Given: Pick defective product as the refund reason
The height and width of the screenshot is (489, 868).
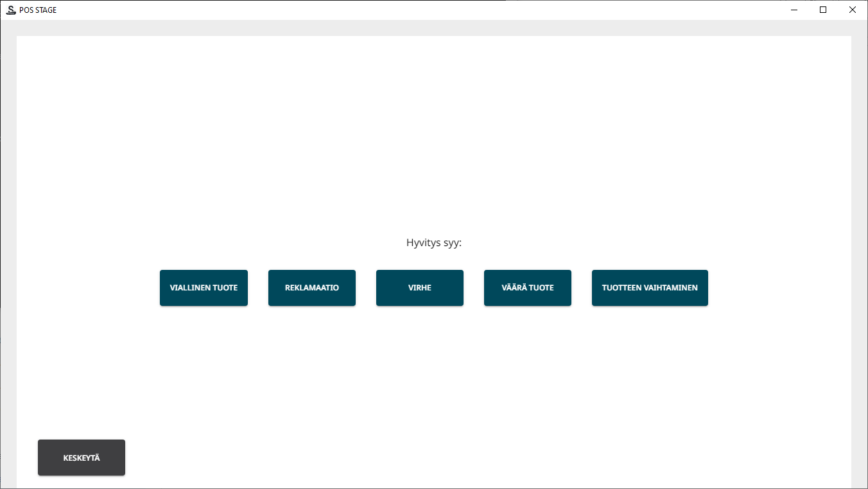Looking at the screenshot, I should click(x=204, y=288).
